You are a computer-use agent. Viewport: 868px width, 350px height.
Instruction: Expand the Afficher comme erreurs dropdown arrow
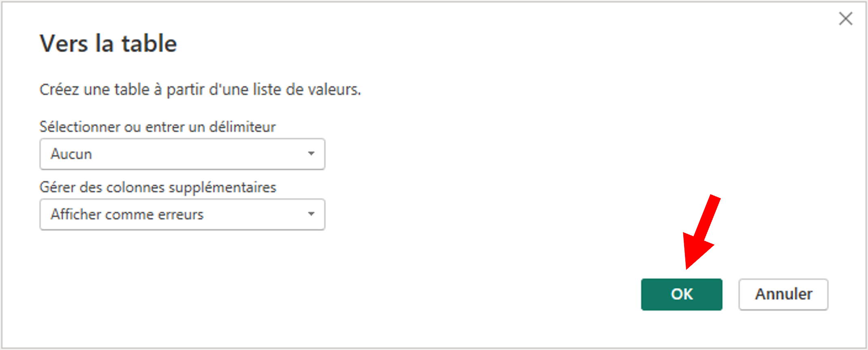point(311,214)
